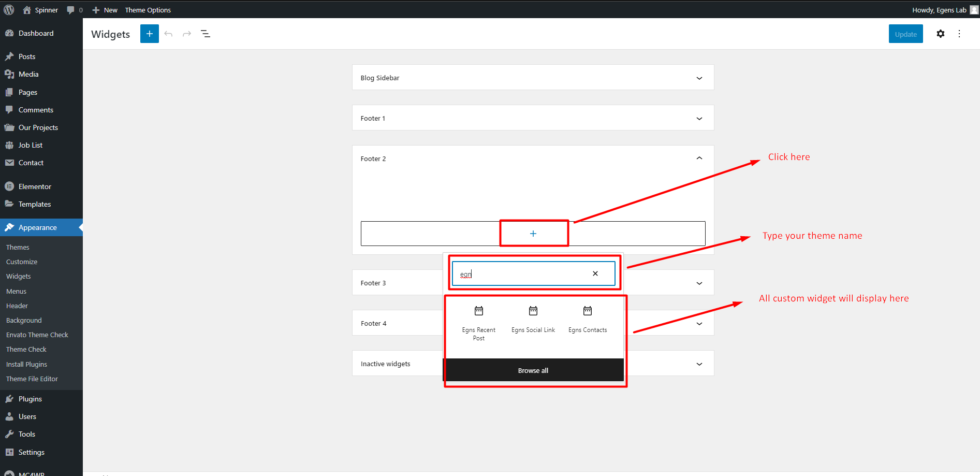Screen dimensions: 980x476
Task: Open the Theme File Editor link
Action: [32, 379]
